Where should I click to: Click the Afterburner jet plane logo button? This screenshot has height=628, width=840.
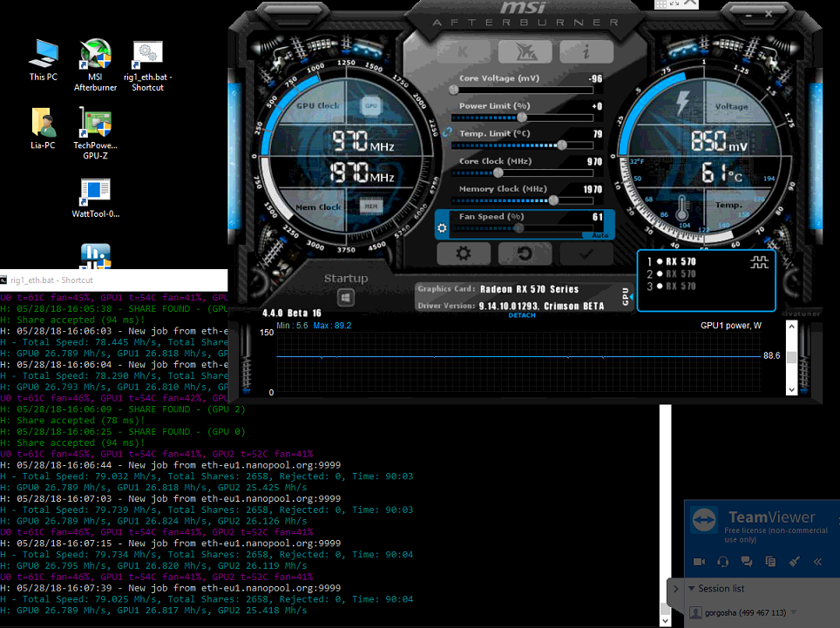pos(525,52)
